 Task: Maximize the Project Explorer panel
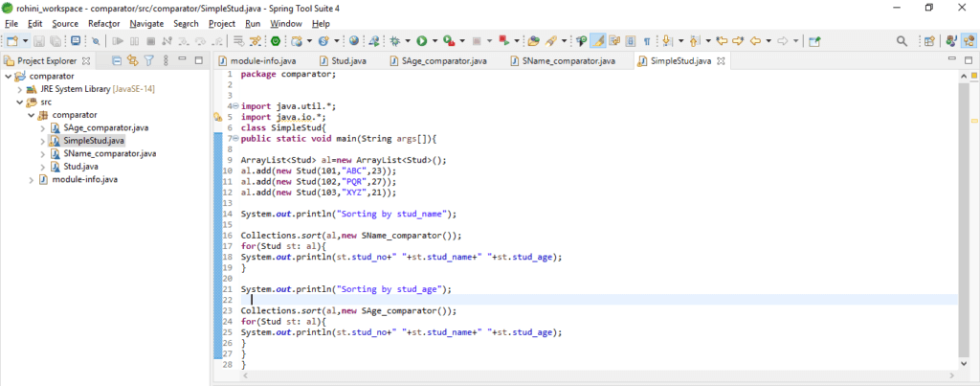coord(199,60)
